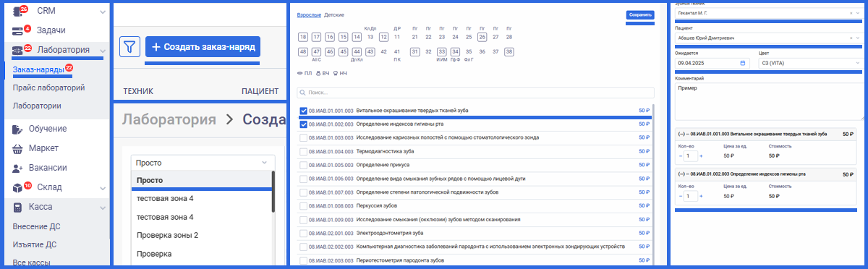This screenshot has height=269, width=868.
Task: Open the Маркет basket icon
Action: [x=20, y=148]
